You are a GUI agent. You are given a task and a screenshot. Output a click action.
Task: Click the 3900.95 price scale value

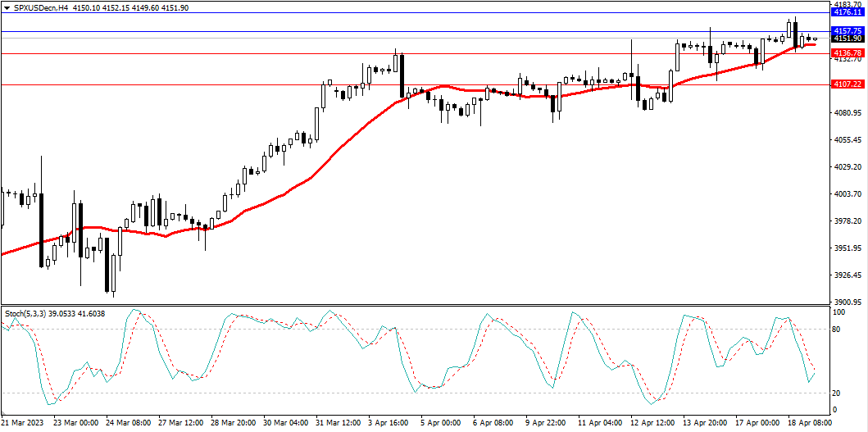(848, 303)
